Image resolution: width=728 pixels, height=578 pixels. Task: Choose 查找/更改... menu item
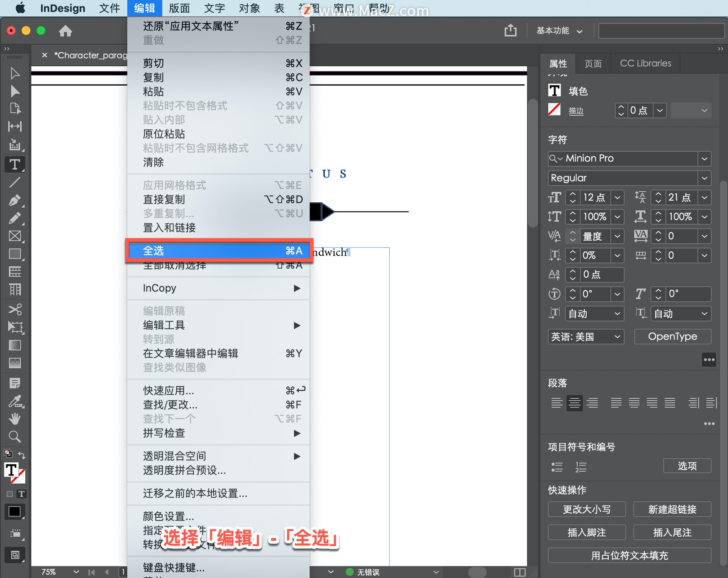pyautogui.click(x=219, y=405)
